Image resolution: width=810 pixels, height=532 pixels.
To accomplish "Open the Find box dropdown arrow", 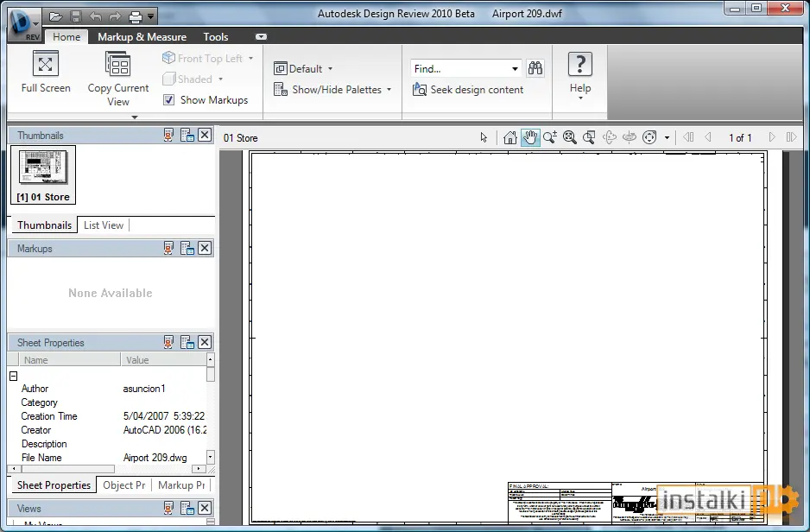I will tap(515, 69).
